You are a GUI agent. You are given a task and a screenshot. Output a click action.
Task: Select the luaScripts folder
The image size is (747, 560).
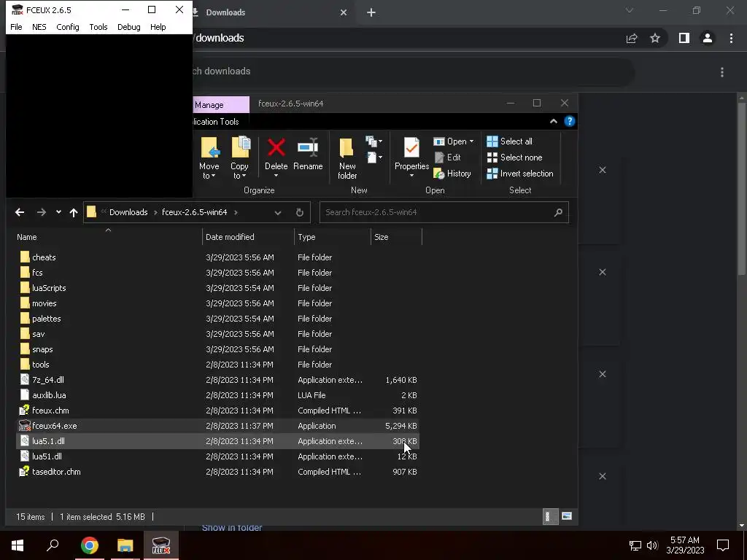pyautogui.click(x=217, y=288)
